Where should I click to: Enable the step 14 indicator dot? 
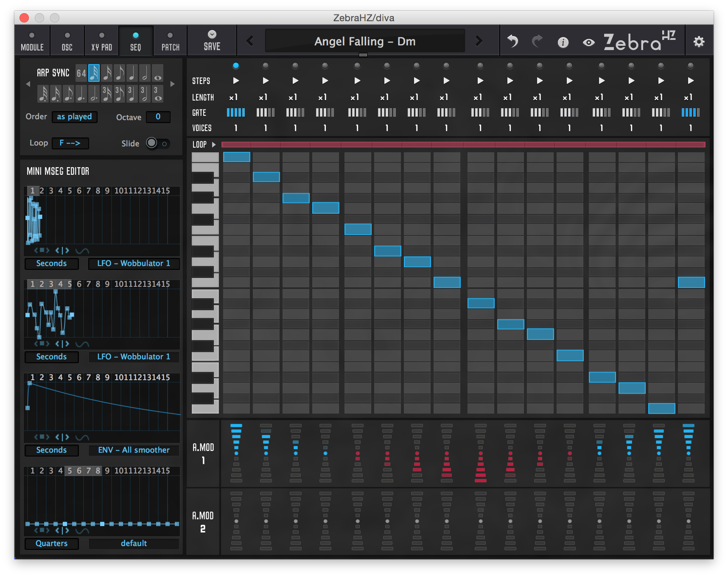(x=631, y=65)
